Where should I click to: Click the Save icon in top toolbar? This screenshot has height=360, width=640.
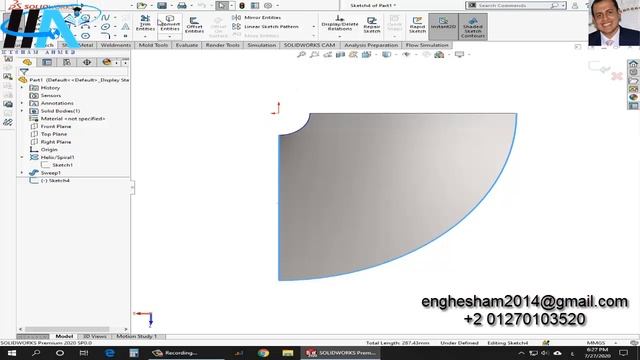click(162, 6)
